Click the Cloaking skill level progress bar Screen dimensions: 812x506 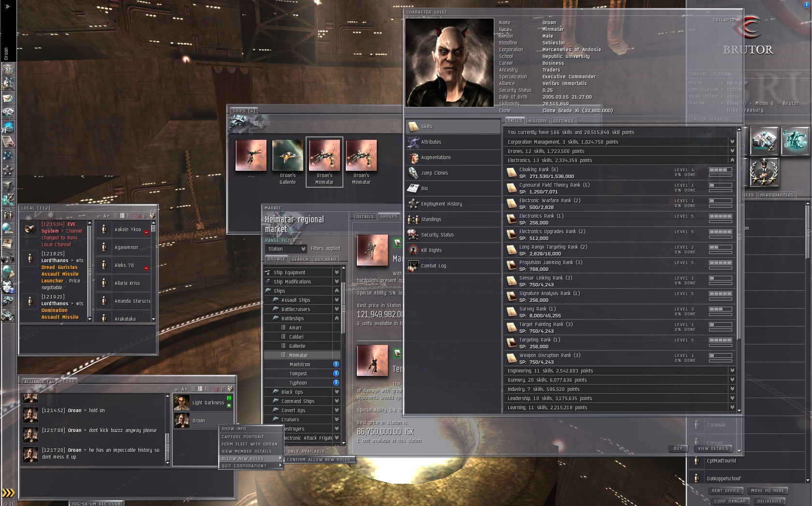721,170
